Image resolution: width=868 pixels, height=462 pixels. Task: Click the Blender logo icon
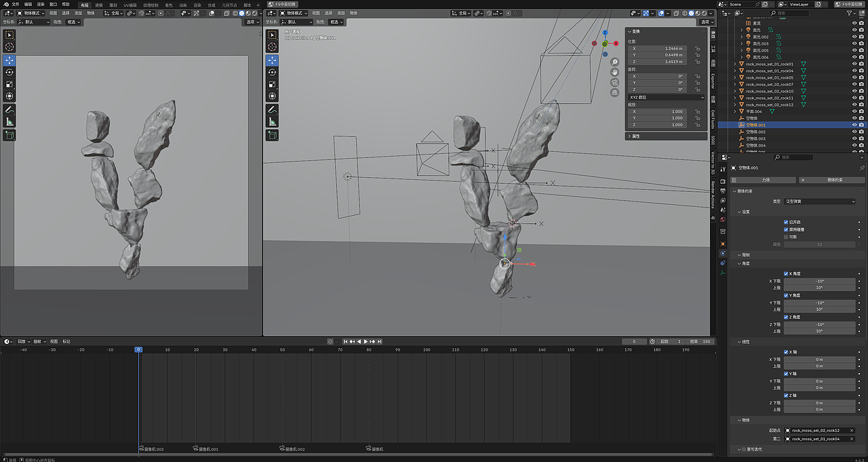[x=5, y=4]
